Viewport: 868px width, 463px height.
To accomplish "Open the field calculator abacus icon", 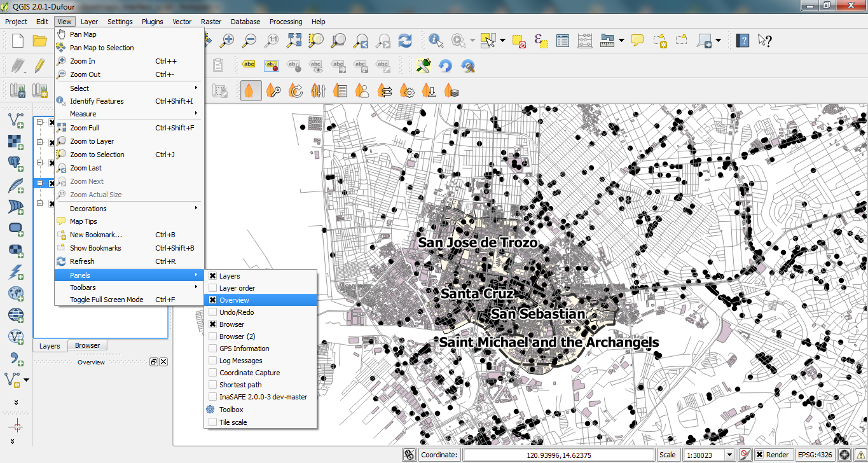I will [585, 41].
